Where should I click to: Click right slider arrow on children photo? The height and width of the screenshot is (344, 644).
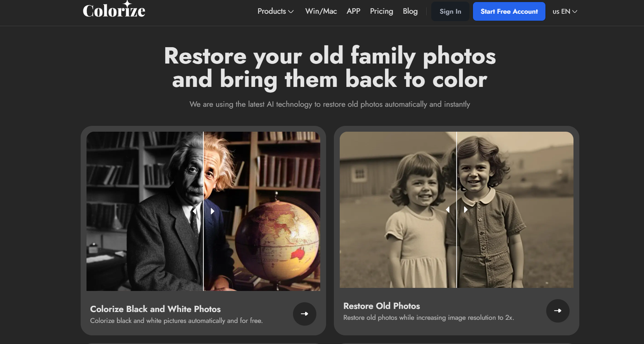pyautogui.click(x=466, y=210)
